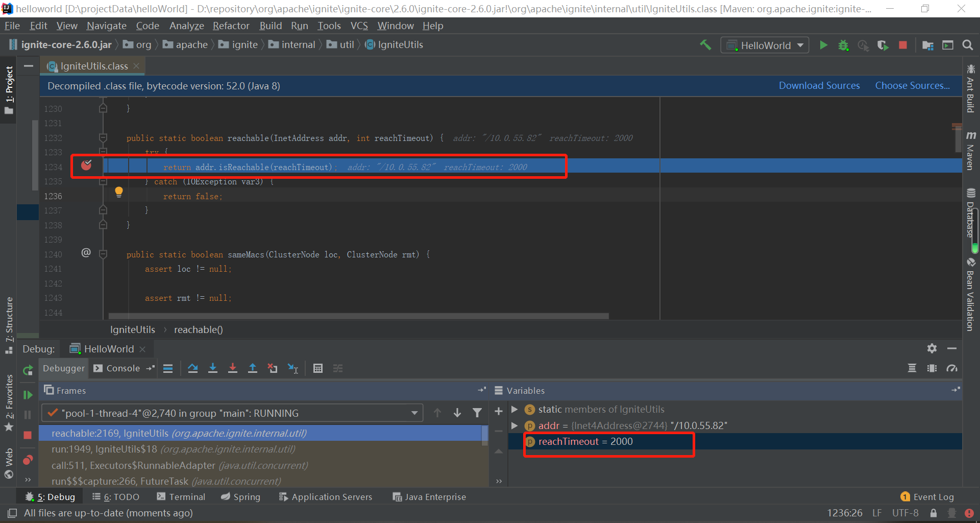The height and width of the screenshot is (523, 980).
Task: Toggle Mute Breakpoints in debug sidebar
Action: click(x=28, y=460)
